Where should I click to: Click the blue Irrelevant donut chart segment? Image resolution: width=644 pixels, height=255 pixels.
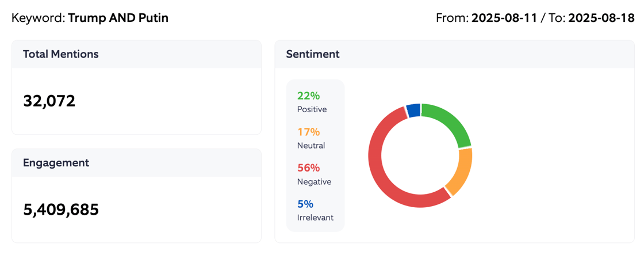coord(413,110)
